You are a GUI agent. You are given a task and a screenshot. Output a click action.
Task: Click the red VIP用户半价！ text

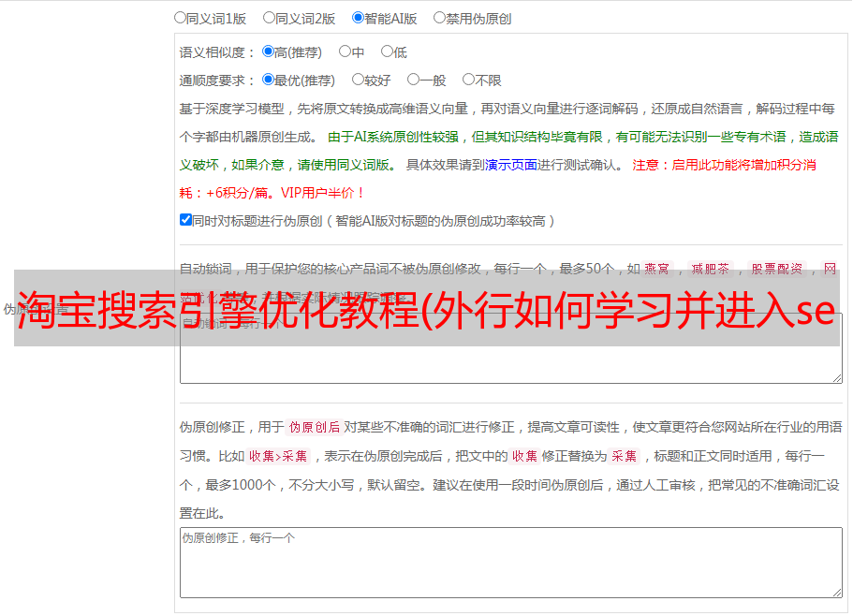pyautogui.click(x=323, y=193)
